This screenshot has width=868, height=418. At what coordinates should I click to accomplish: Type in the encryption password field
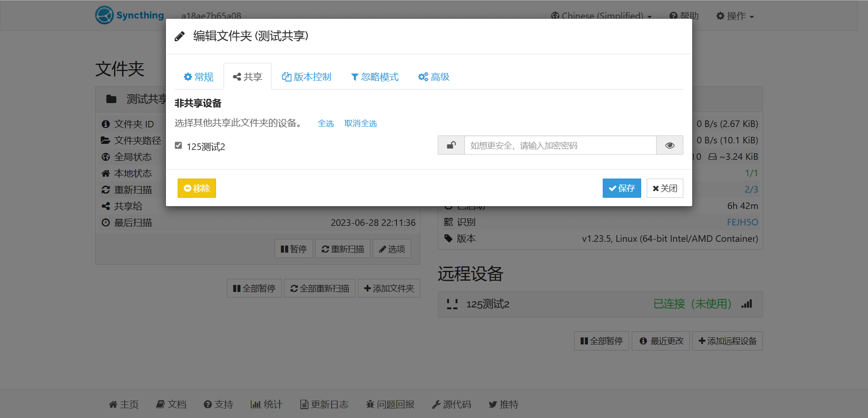click(x=560, y=145)
